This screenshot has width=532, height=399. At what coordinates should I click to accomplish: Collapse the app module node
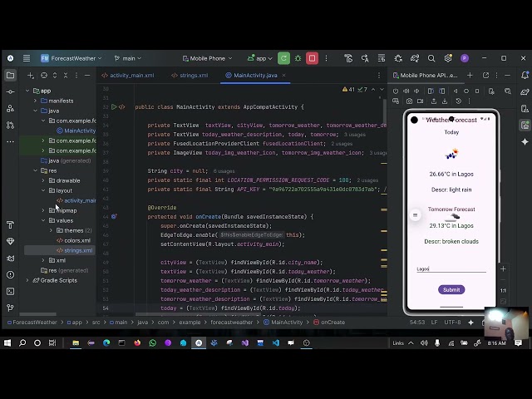(x=27, y=91)
